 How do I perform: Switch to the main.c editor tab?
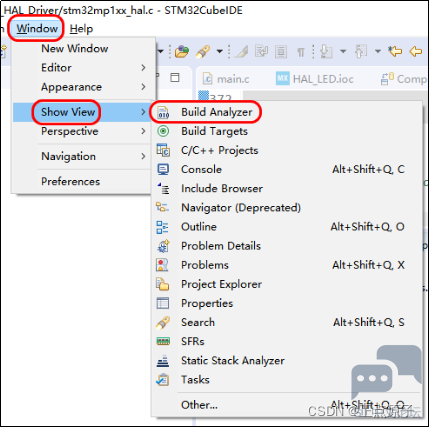click(x=226, y=79)
